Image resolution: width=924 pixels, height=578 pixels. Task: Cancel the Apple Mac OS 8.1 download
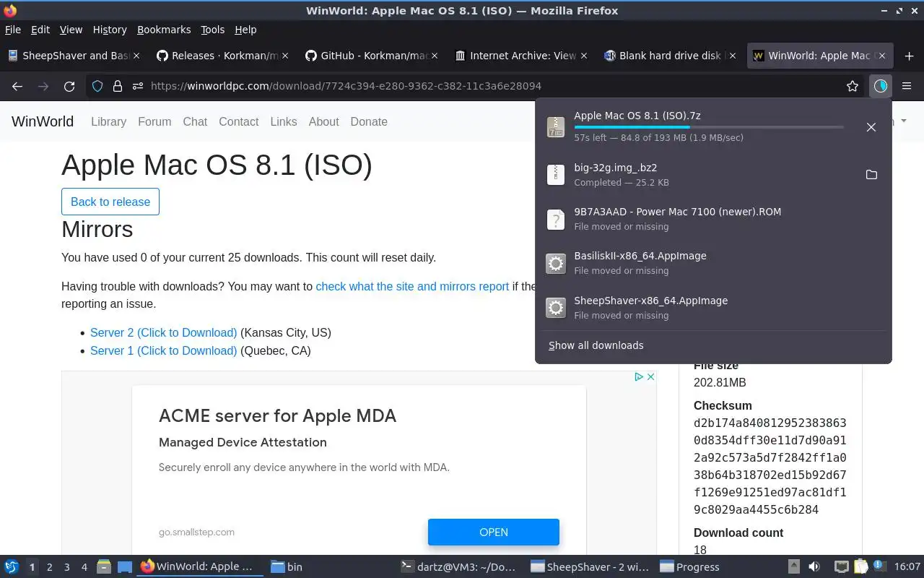tap(871, 127)
